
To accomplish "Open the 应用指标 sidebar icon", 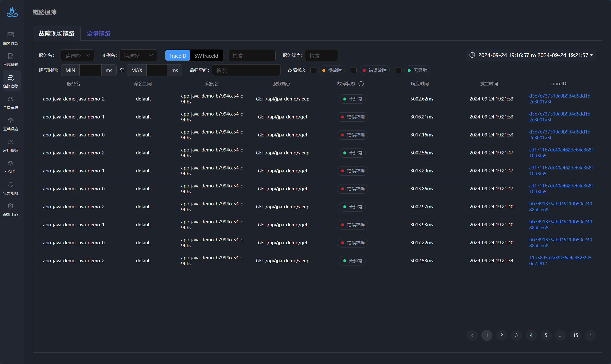I will coord(10,142).
